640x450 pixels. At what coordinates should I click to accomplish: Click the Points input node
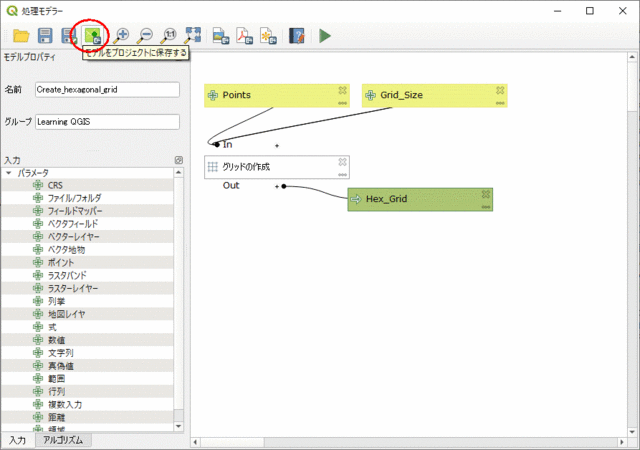coord(277,96)
